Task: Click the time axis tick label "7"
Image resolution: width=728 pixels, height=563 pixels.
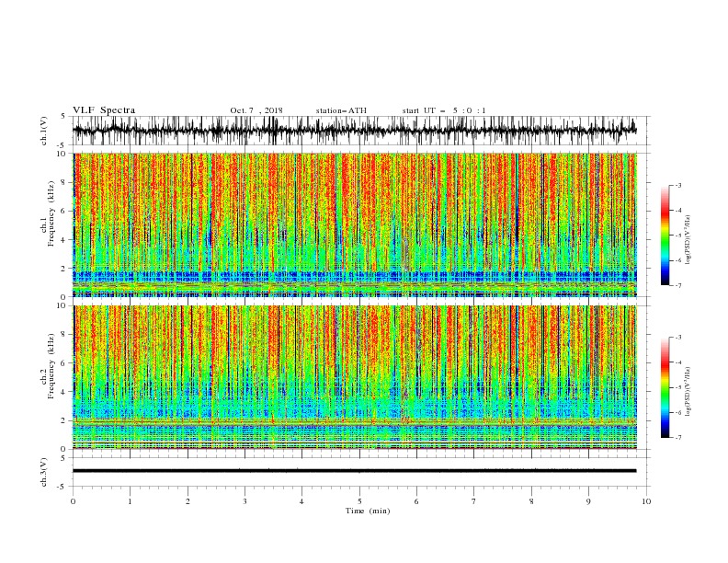Action: click(474, 501)
